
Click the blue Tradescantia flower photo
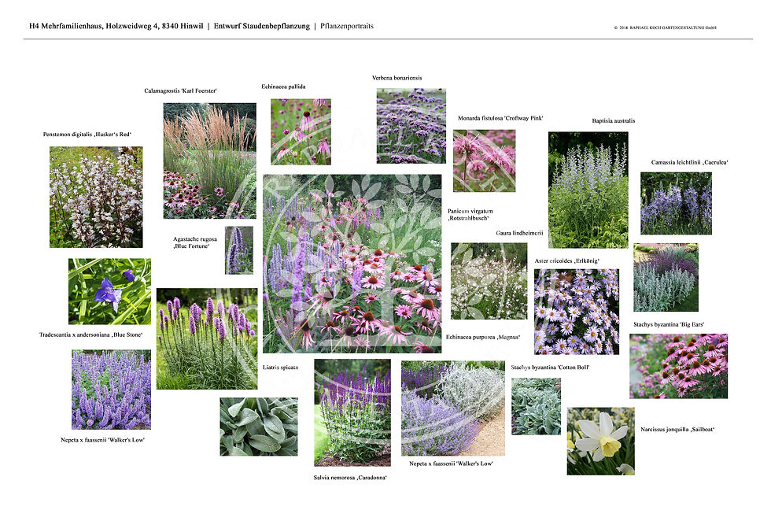click(110, 291)
